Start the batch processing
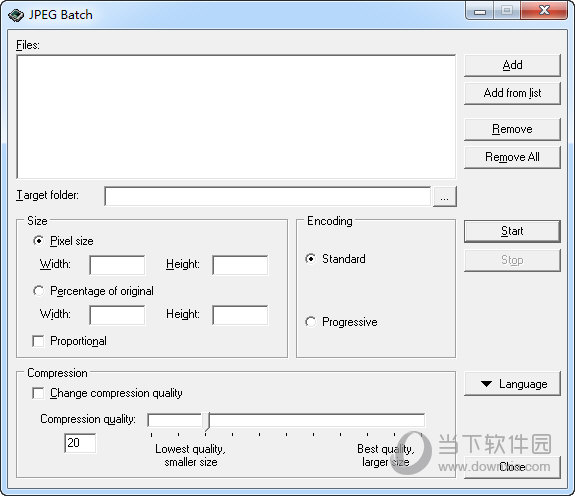575x496 pixels. (x=512, y=231)
